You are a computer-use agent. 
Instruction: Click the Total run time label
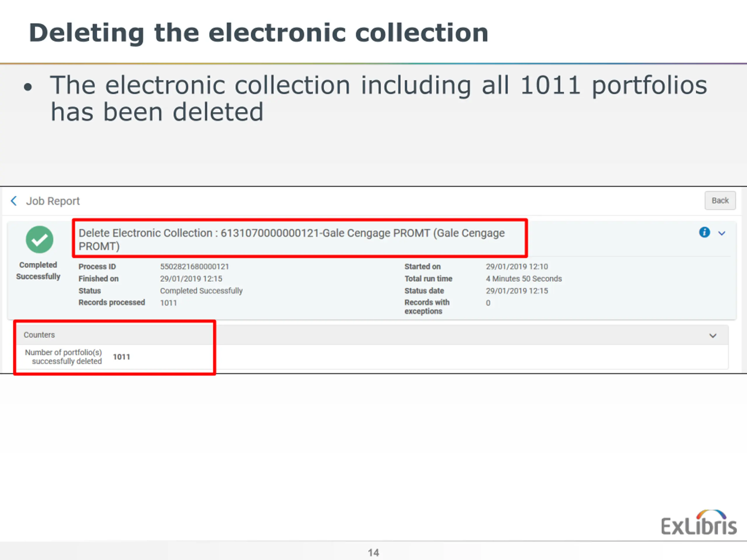[x=429, y=279]
